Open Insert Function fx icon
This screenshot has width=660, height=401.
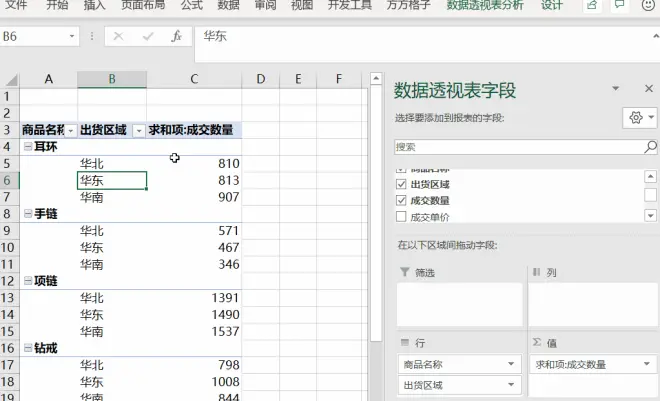pos(176,37)
